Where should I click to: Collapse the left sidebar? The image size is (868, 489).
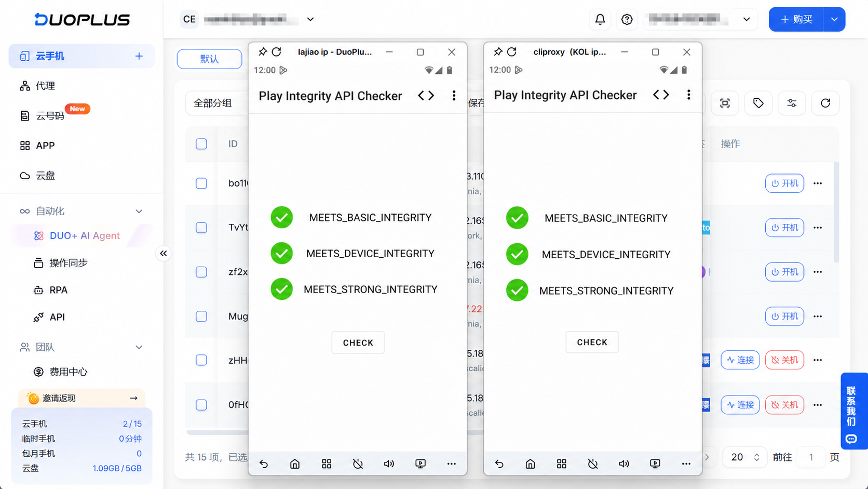pyautogui.click(x=164, y=254)
